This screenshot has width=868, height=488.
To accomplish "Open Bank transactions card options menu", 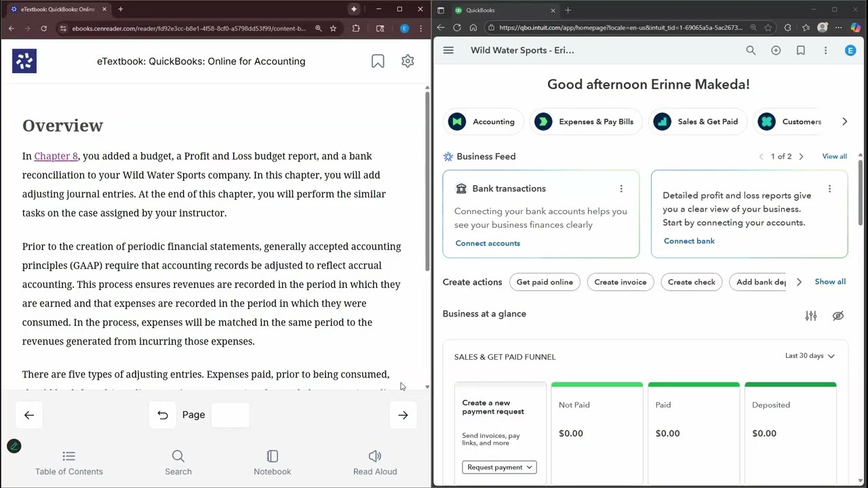I will (x=621, y=188).
